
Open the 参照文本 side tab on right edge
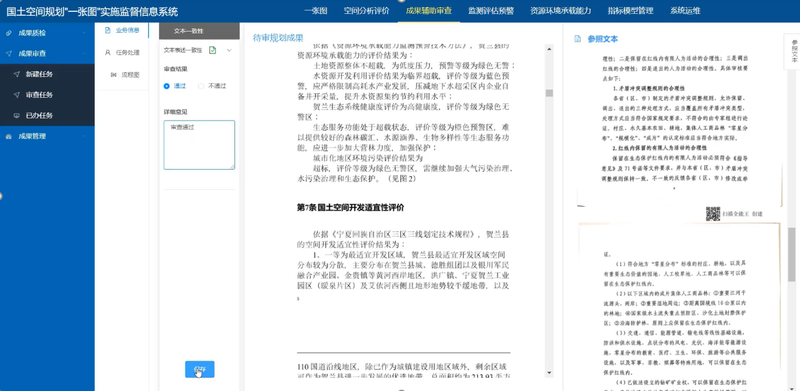tap(793, 51)
